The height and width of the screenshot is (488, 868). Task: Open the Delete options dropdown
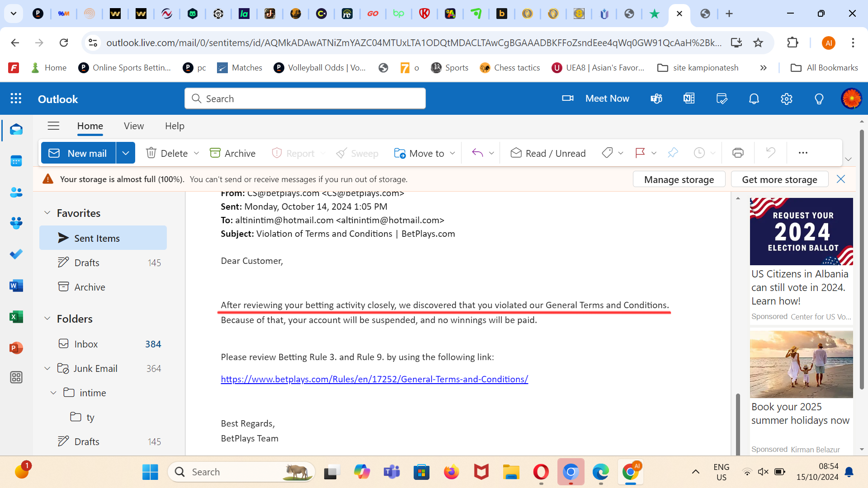(196, 153)
